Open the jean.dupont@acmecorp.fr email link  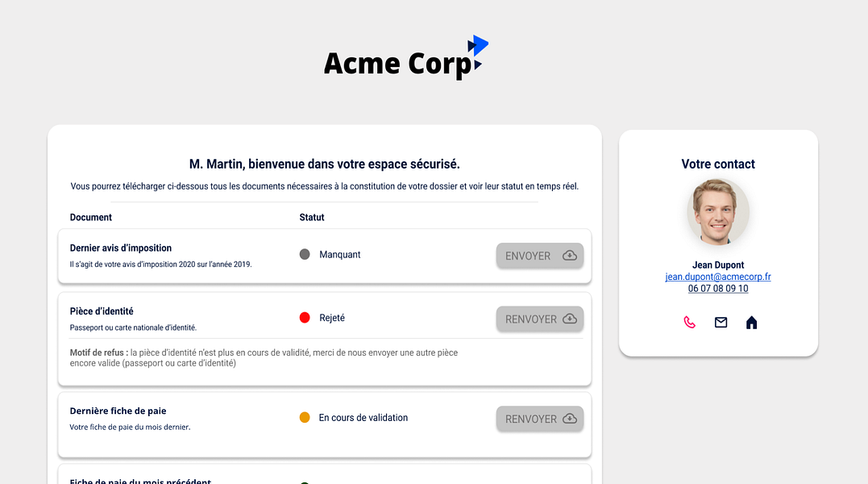[718, 277]
